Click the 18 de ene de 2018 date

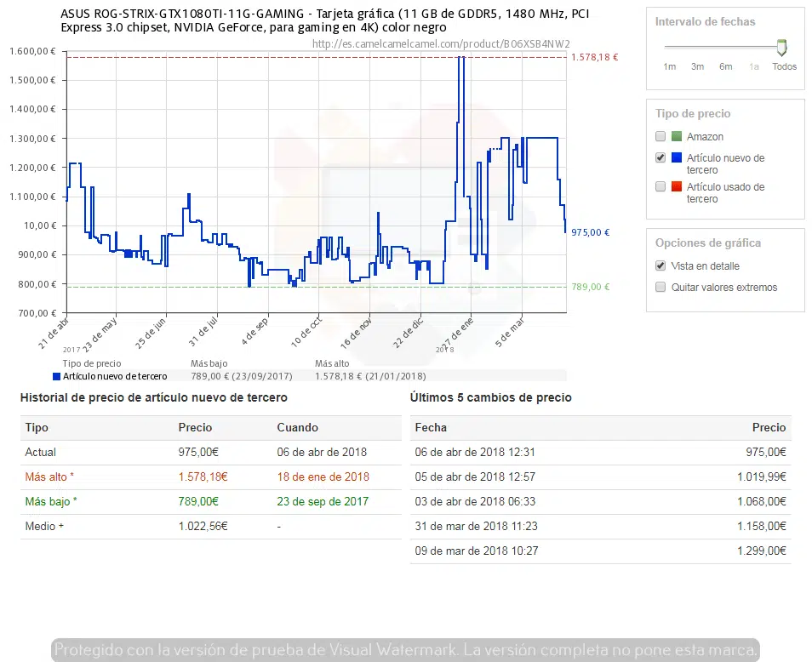[323, 477]
